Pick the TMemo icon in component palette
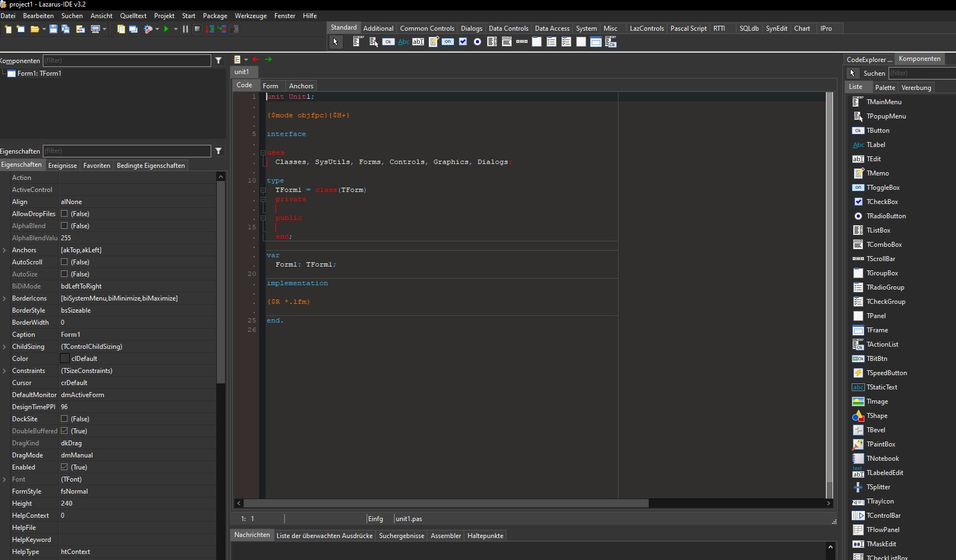Viewport: 956px width, 560px height. click(434, 42)
